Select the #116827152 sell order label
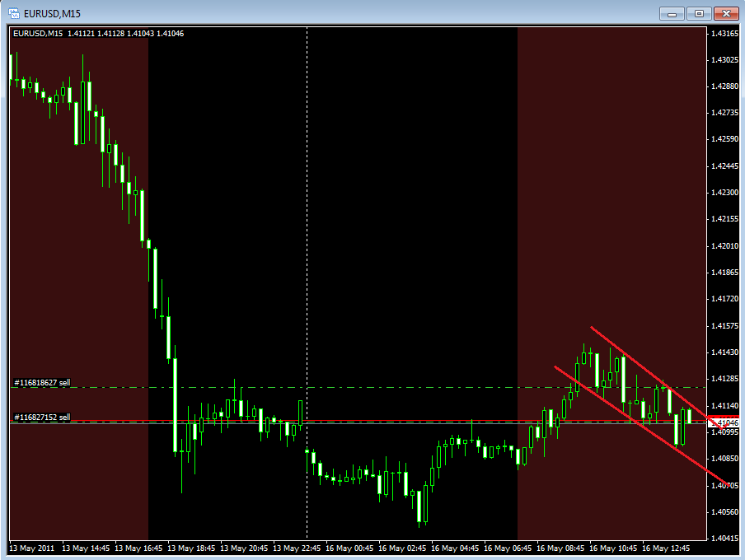The image size is (745, 560). point(42,417)
